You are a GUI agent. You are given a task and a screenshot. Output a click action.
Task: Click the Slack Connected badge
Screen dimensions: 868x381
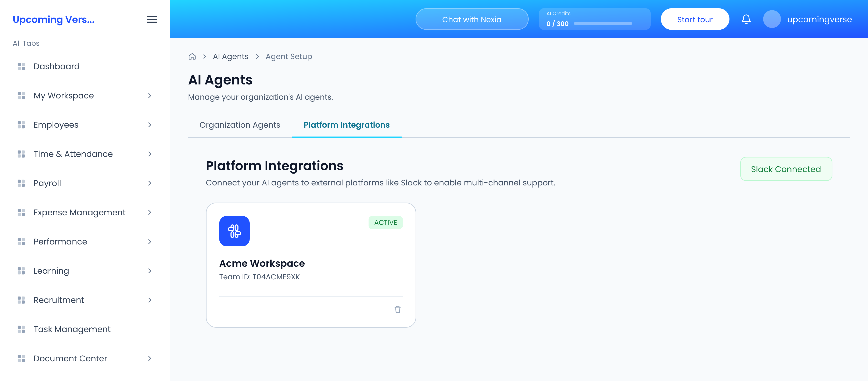coord(786,169)
